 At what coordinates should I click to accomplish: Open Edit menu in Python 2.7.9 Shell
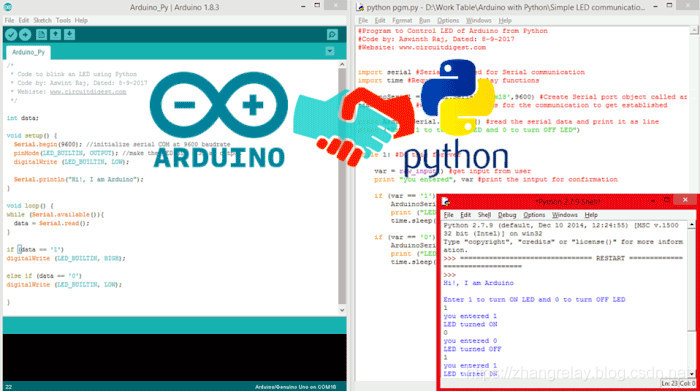(x=466, y=215)
